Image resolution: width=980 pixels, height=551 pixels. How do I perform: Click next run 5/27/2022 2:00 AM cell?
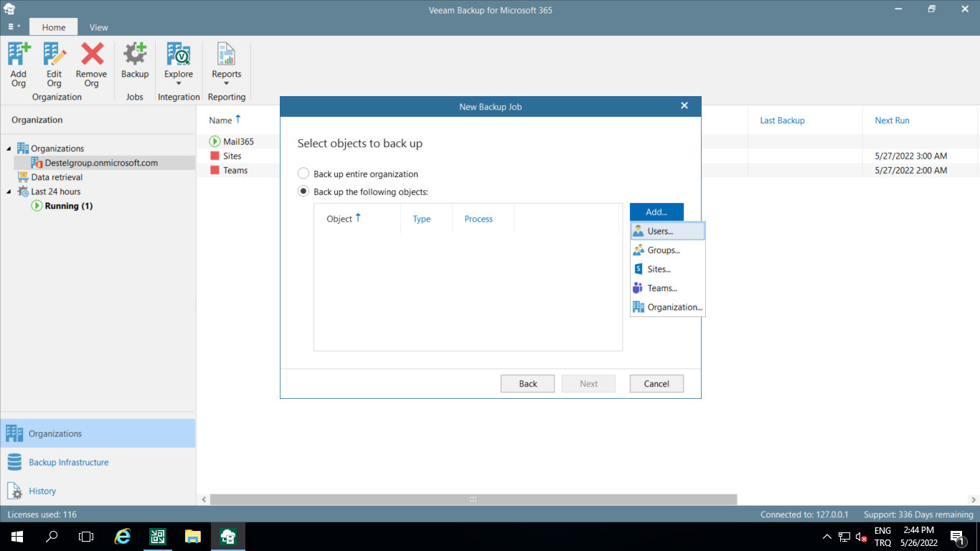[911, 170]
